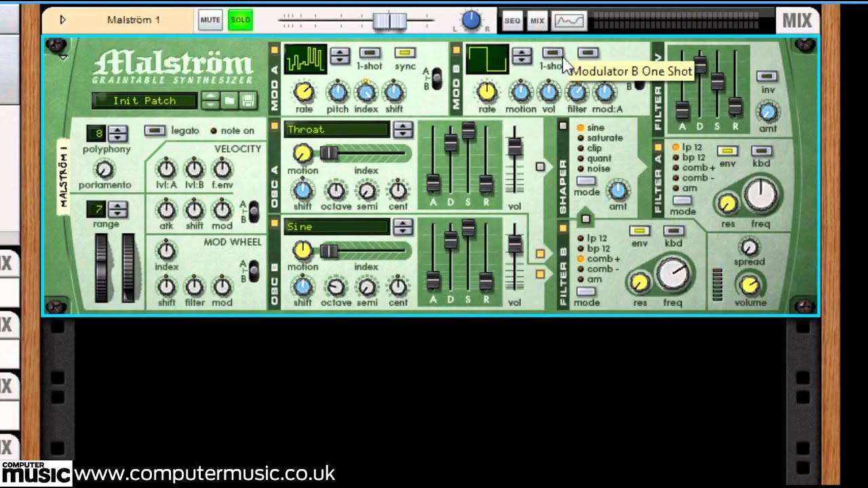Change Mod B curve with its arrows
The image size is (868, 488).
point(521,56)
